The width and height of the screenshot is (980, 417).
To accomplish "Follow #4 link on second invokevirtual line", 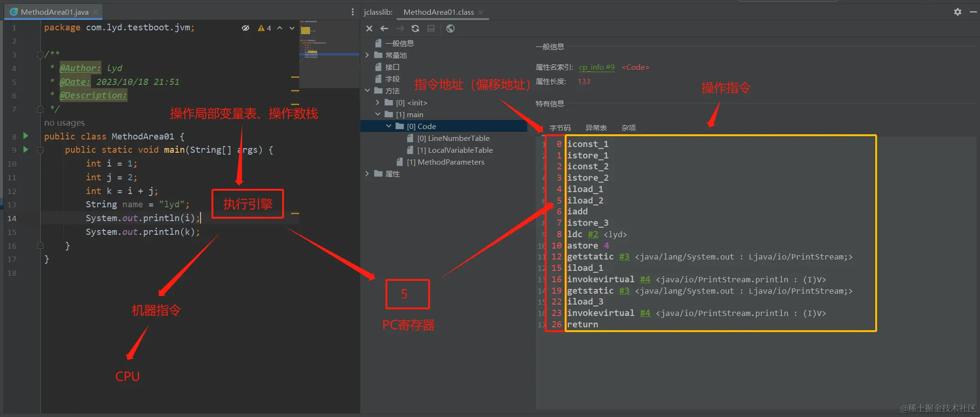I will click(x=645, y=313).
